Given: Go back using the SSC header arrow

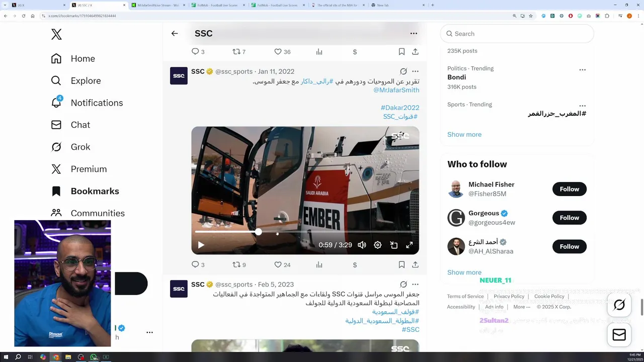Looking at the screenshot, I should click(x=175, y=34).
